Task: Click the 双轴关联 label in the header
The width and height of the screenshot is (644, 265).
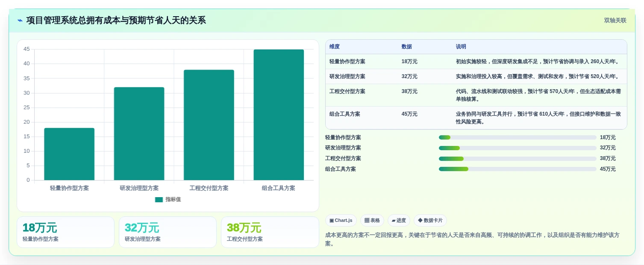Action: (x=615, y=20)
